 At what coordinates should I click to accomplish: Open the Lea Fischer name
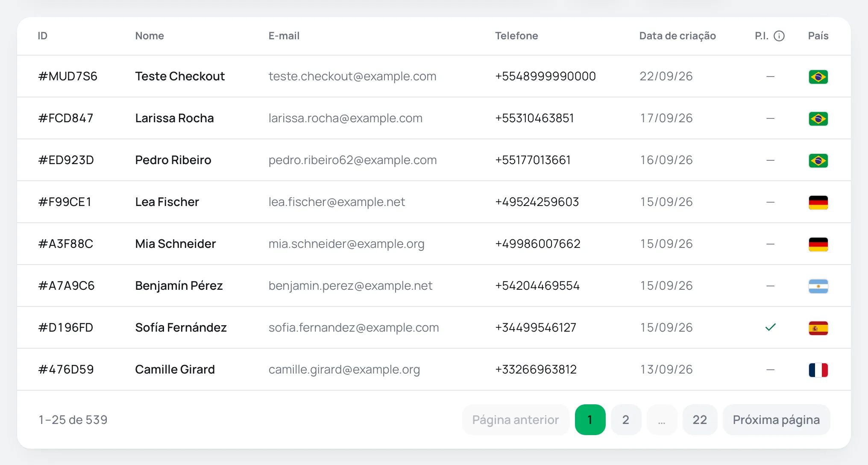167,202
